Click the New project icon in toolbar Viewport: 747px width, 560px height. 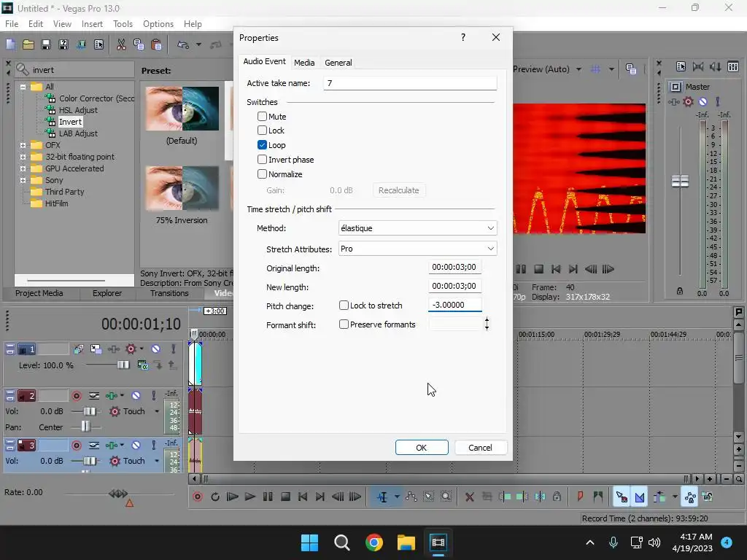point(10,44)
